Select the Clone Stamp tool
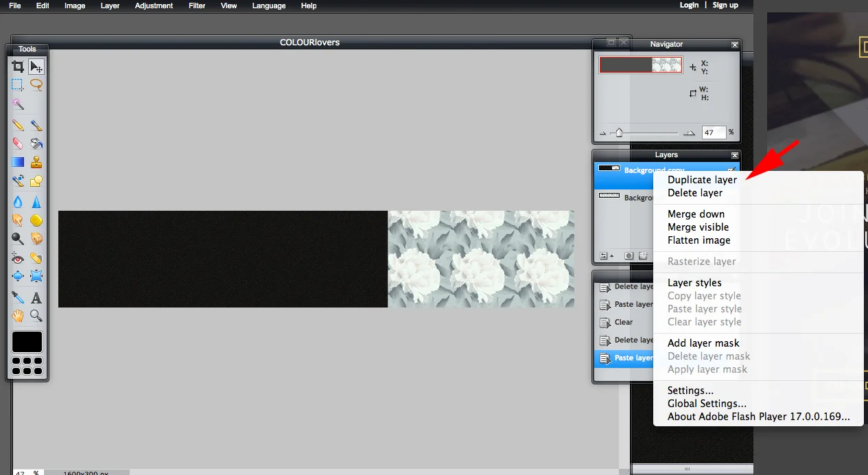 click(x=36, y=162)
